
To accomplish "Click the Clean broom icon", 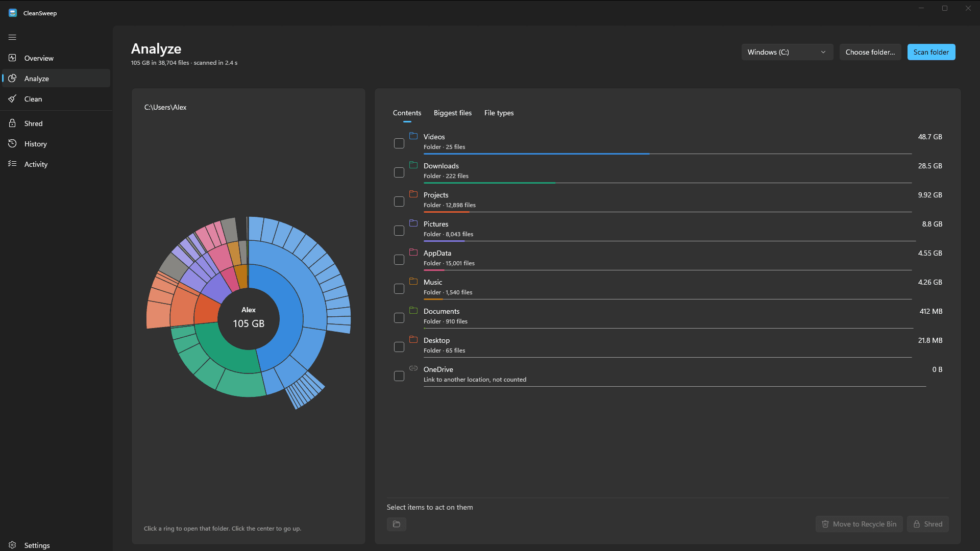I will tap(12, 98).
